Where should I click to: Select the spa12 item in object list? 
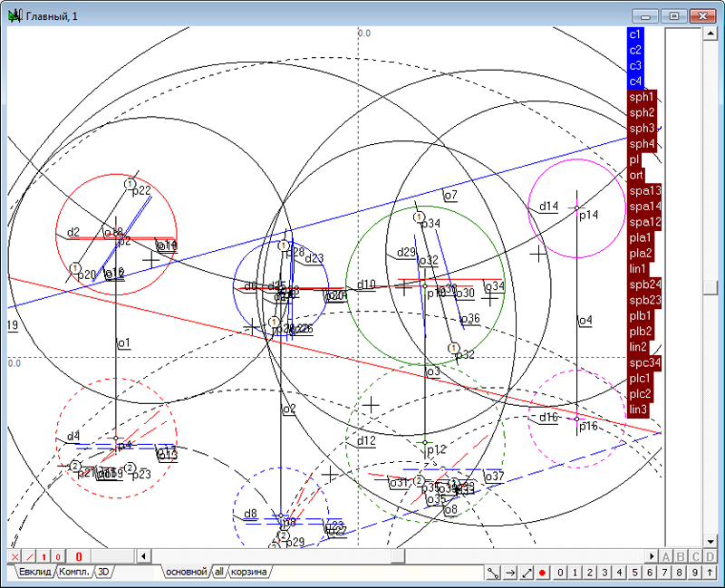point(644,222)
